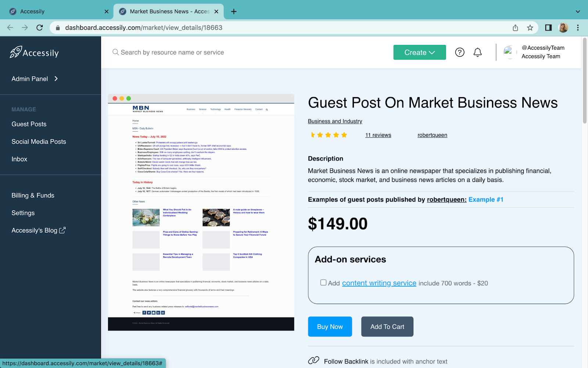Screen dimensions: 588x368
Task: Bookmark this page with the star icon
Action: (530, 28)
